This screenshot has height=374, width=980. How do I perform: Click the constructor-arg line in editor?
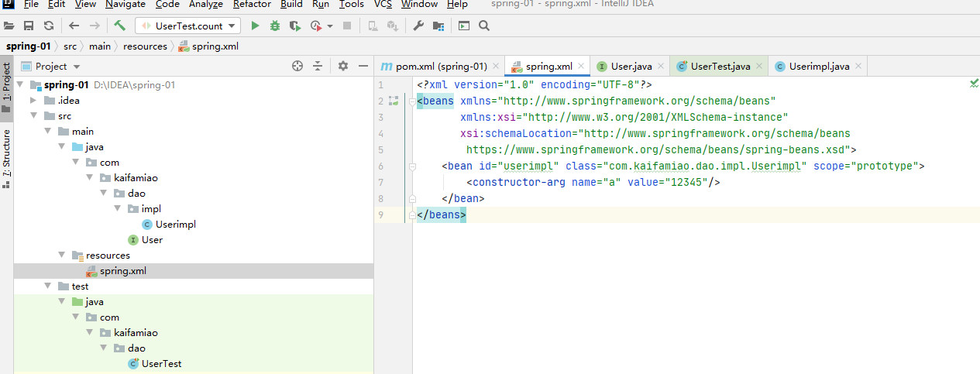coord(593,182)
